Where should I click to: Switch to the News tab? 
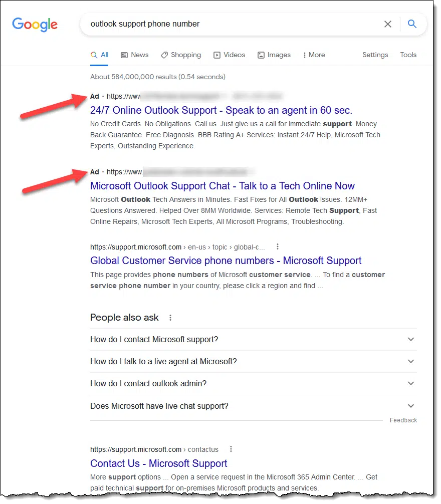click(135, 55)
